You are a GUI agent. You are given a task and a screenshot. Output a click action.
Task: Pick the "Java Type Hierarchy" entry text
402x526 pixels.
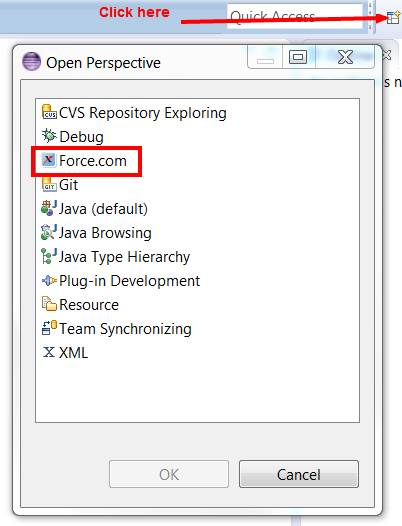[124, 257]
